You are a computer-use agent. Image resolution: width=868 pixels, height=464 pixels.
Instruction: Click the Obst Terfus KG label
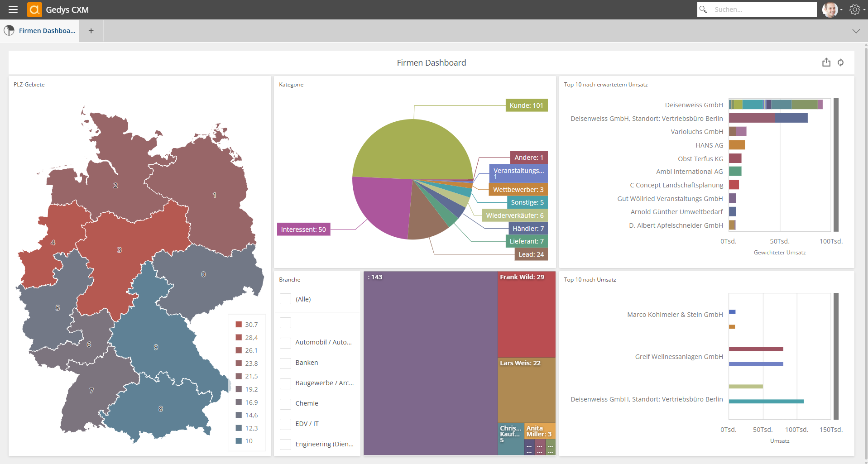click(700, 158)
